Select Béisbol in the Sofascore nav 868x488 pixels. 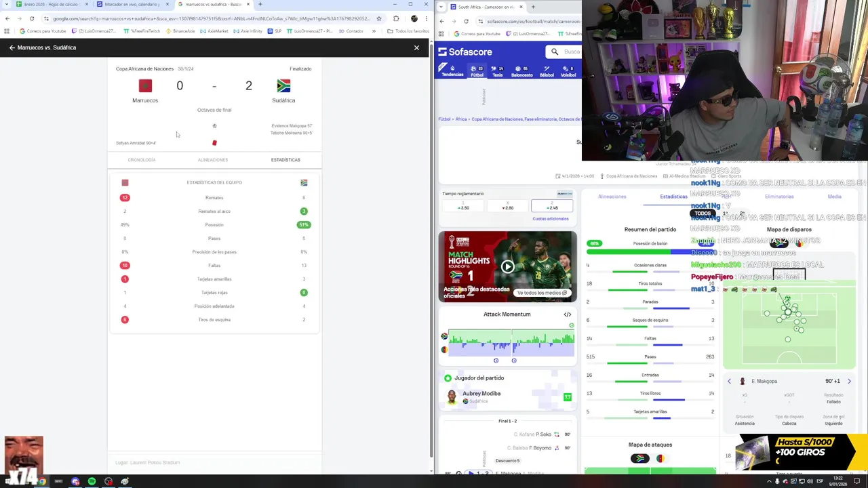point(546,70)
